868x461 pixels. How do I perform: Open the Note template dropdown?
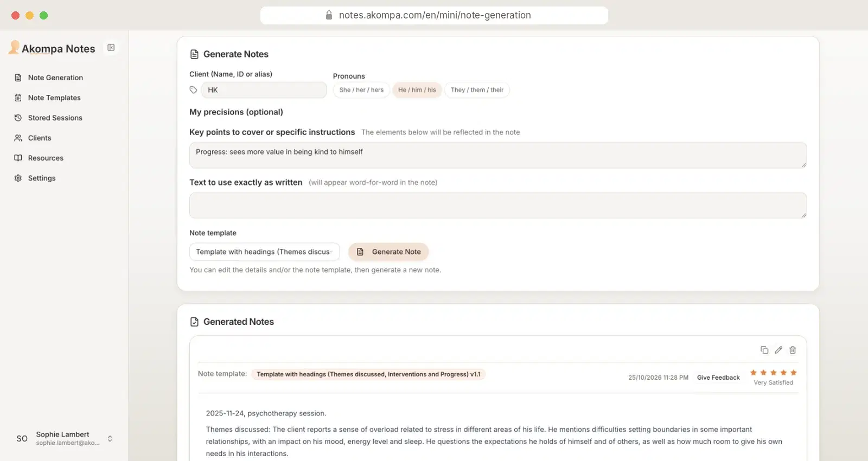[264, 252]
